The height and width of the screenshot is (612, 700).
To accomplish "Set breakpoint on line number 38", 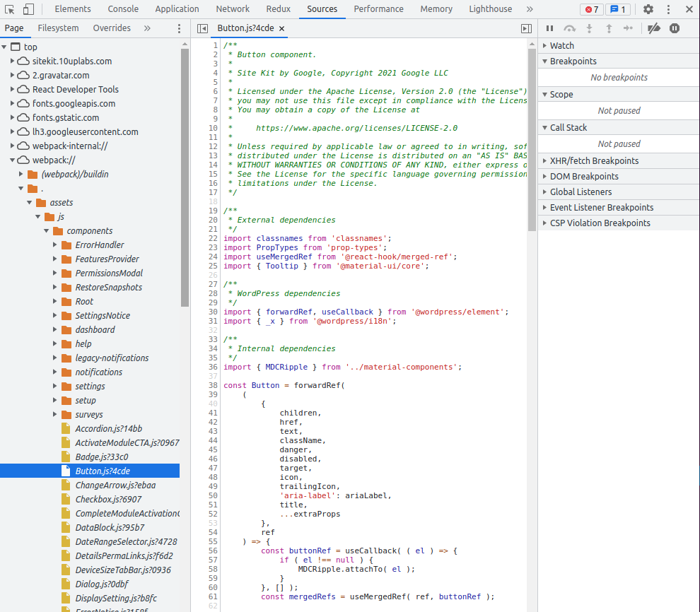I will click(213, 385).
